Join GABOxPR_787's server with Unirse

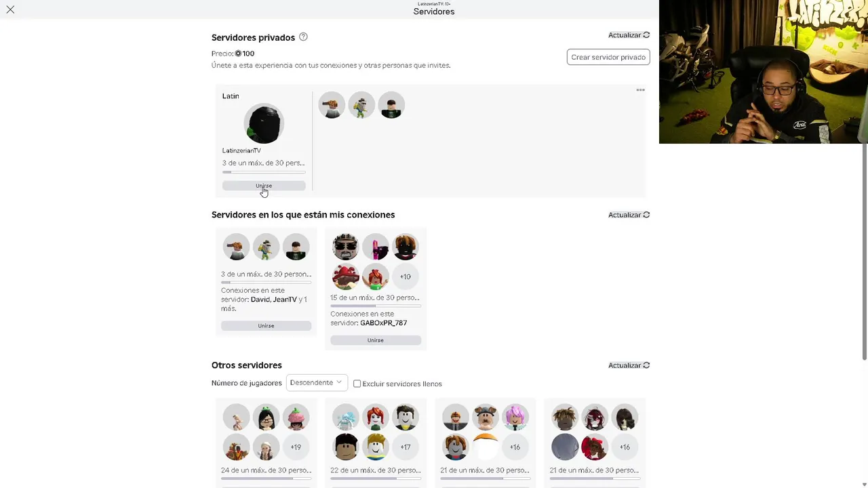point(375,340)
